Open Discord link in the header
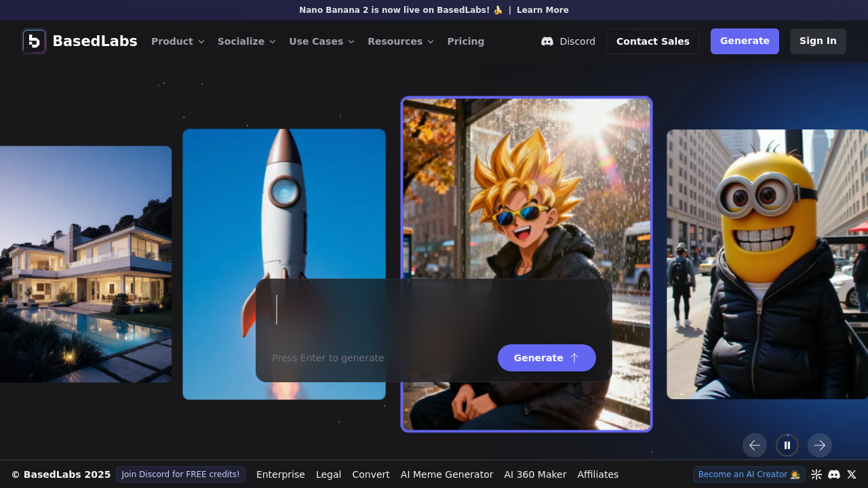Screen dimensions: 868x488 (x=568, y=41)
